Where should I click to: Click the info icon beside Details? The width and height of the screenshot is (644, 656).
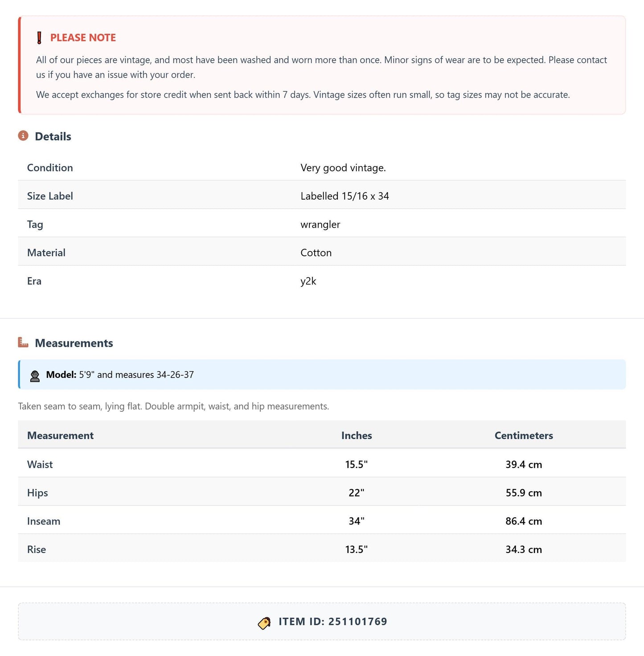coord(23,135)
